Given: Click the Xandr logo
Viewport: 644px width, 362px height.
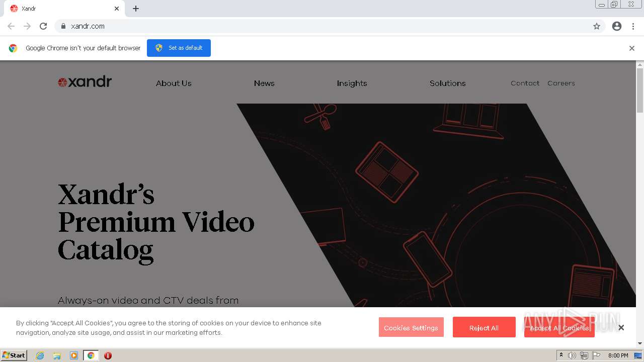Looking at the screenshot, I should tap(85, 82).
